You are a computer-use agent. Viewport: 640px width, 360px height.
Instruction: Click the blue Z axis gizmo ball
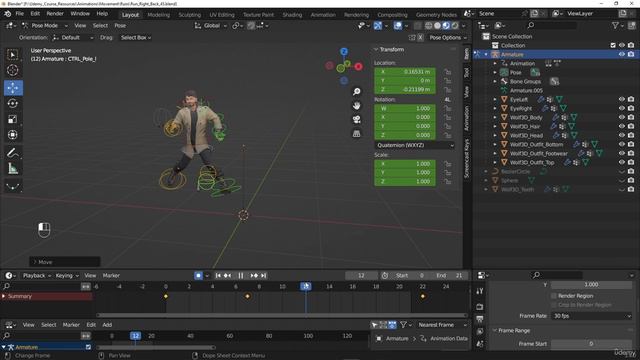pyautogui.click(x=344, y=51)
